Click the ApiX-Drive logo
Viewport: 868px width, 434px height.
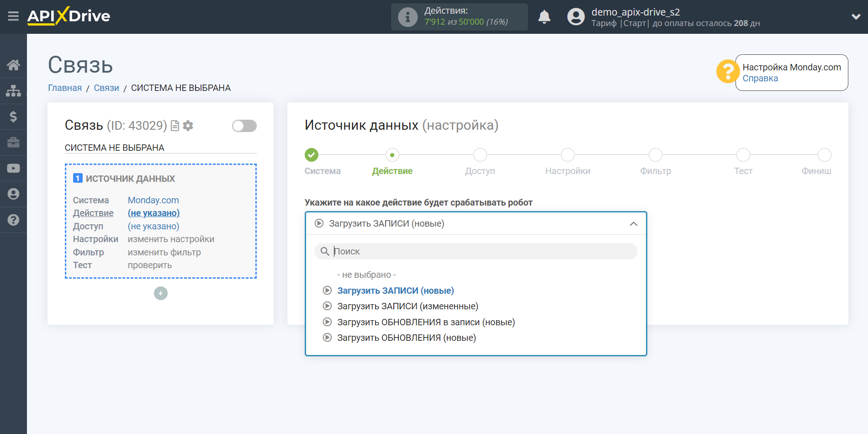pos(69,16)
